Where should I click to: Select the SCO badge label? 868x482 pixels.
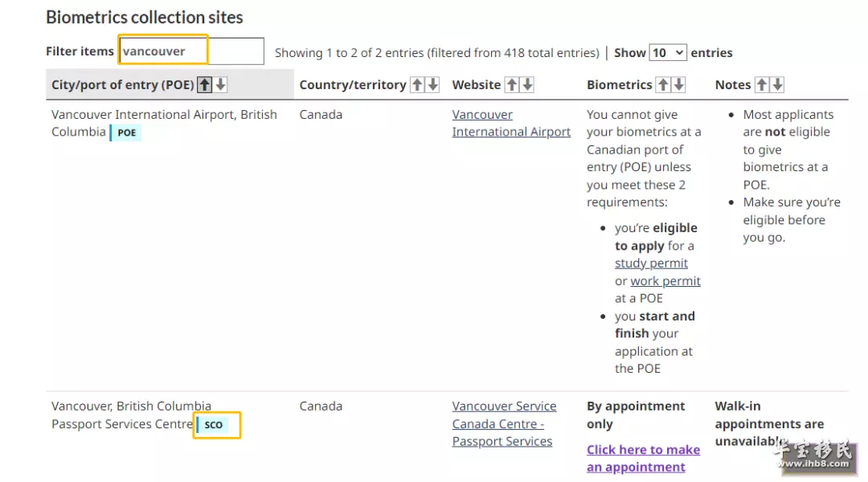pyautogui.click(x=213, y=424)
